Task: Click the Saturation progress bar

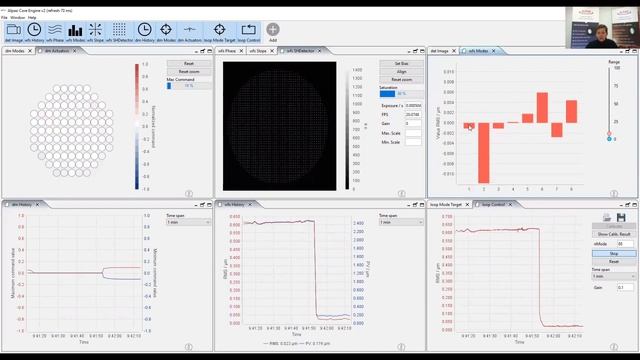Action: click(402, 93)
